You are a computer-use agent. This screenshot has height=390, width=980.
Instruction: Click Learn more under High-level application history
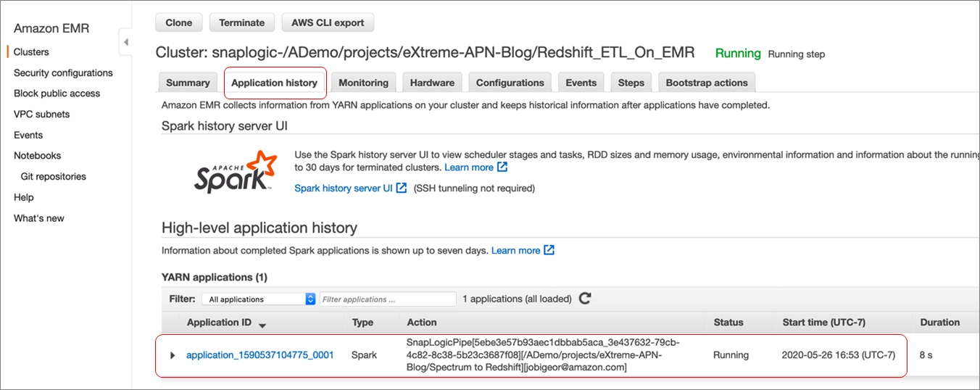pyautogui.click(x=515, y=250)
